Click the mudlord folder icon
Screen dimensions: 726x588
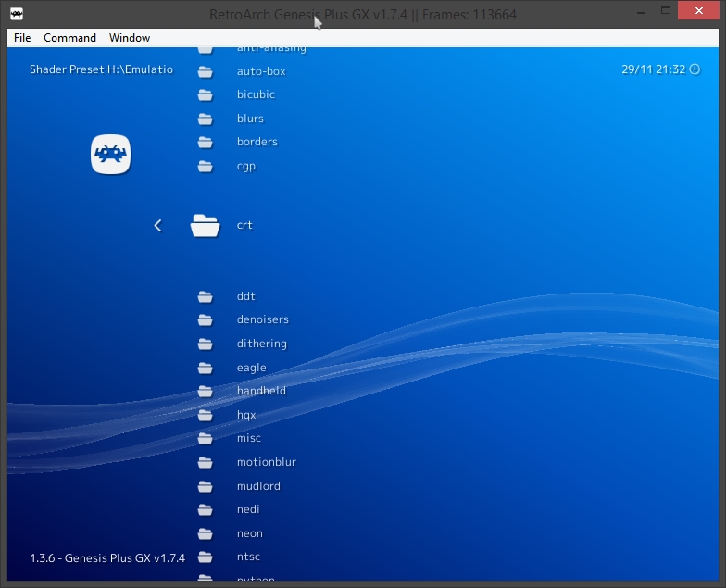[x=206, y=487]
